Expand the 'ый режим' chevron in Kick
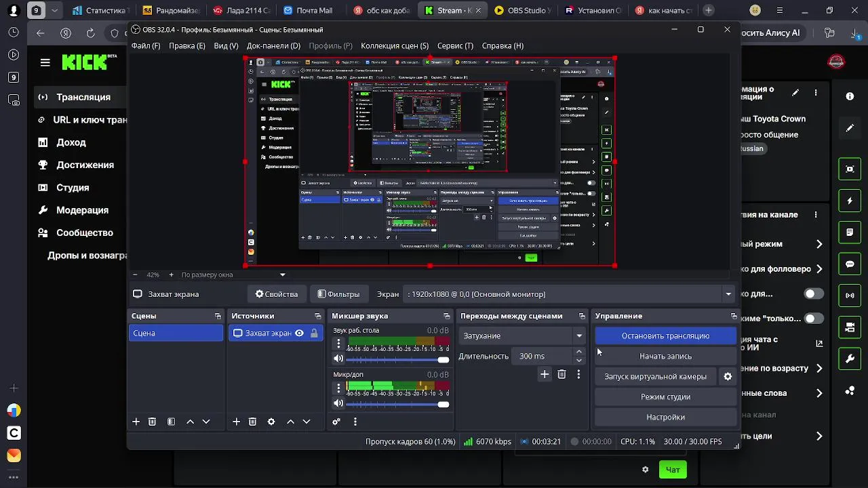 point(819,244)
